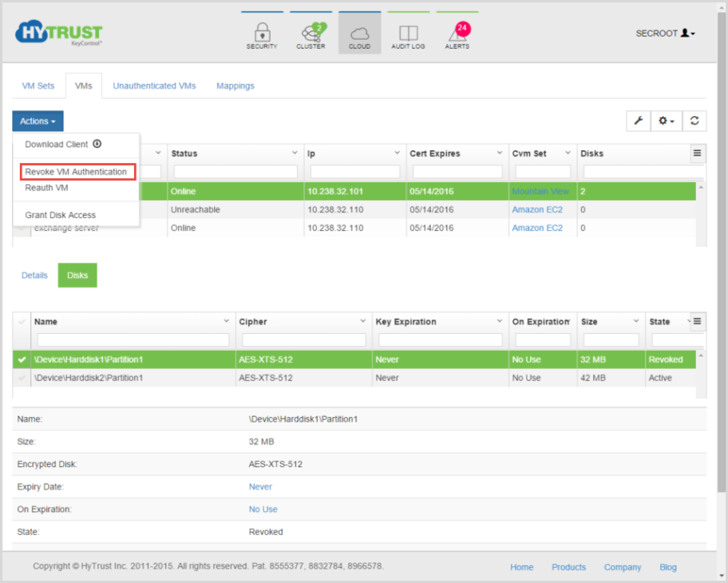Toggle select-all checkbox in Disks table header
The width and height of the screenshot is (728, 583).
[22, 322]
